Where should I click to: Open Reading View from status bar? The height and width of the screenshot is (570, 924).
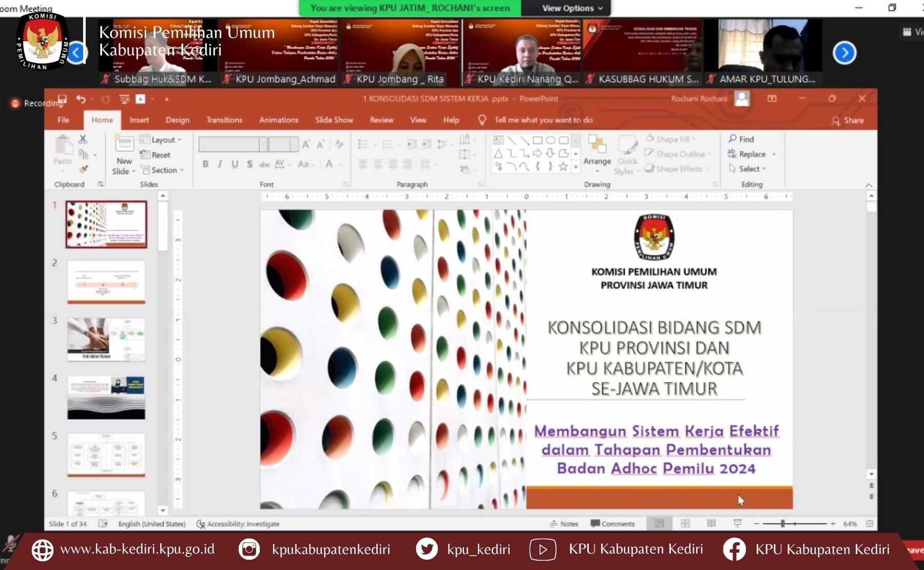(x=711, y=523)
